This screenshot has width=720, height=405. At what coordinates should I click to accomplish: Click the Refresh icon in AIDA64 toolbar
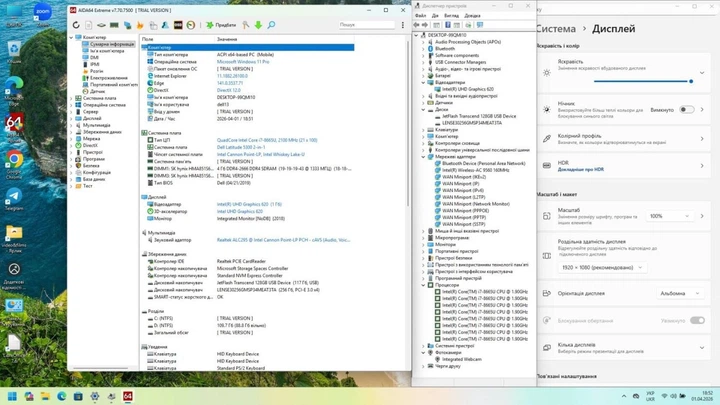point(76,25)
